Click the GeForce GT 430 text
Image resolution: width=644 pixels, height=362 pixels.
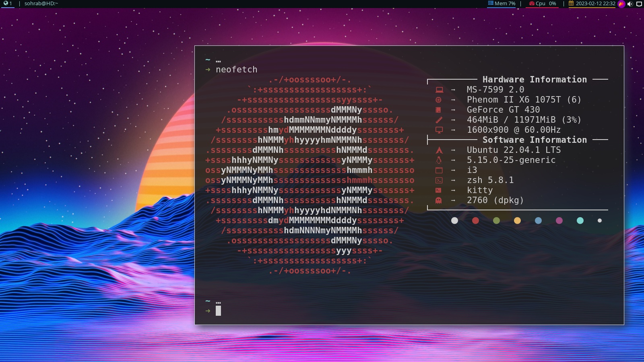pyautogui.click(x=503, y=110)
